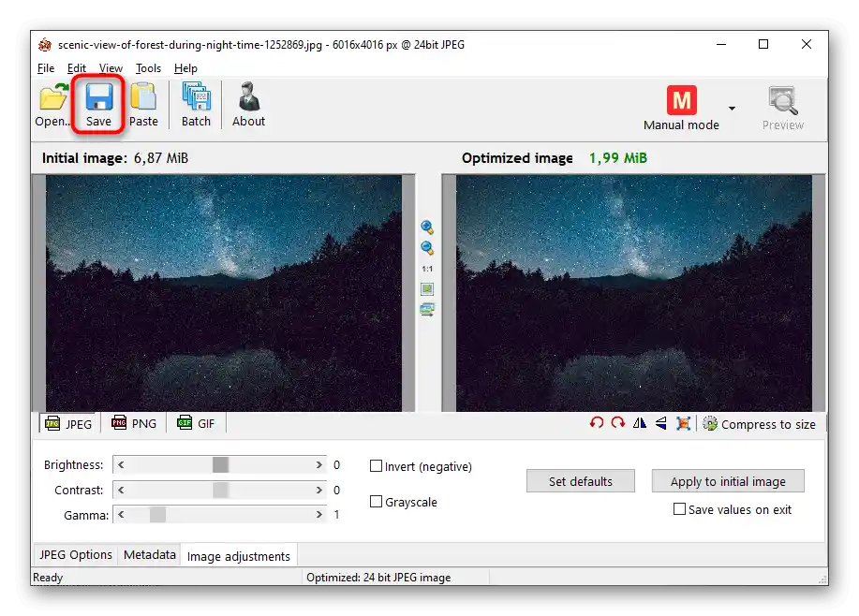Open the File menu

click(x=46, y=68)
